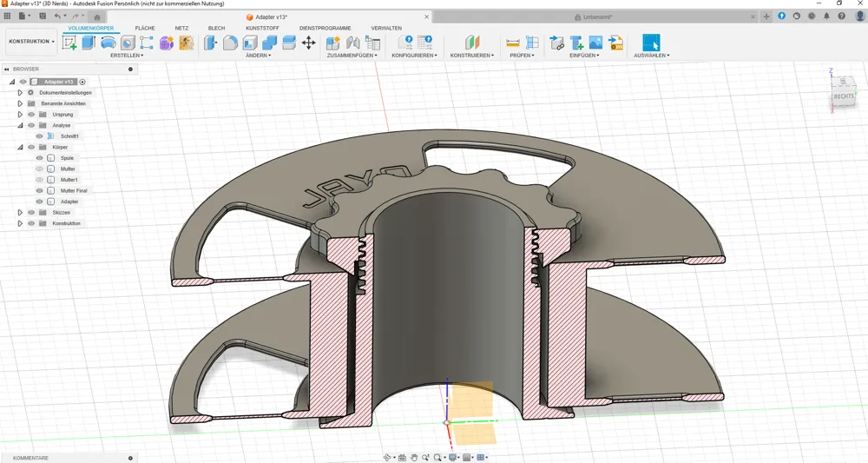Activate the Move/Copy arrows tool
868x463 pixels.
[309, 43]
